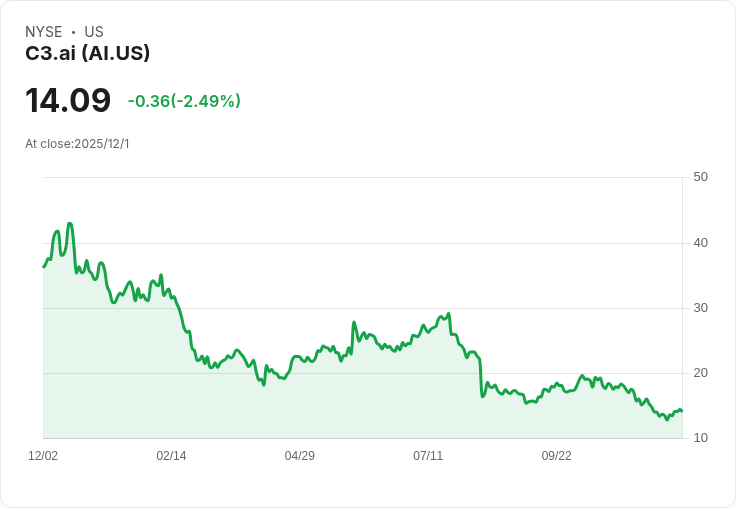Click the 40 y-axis price label

700,243
